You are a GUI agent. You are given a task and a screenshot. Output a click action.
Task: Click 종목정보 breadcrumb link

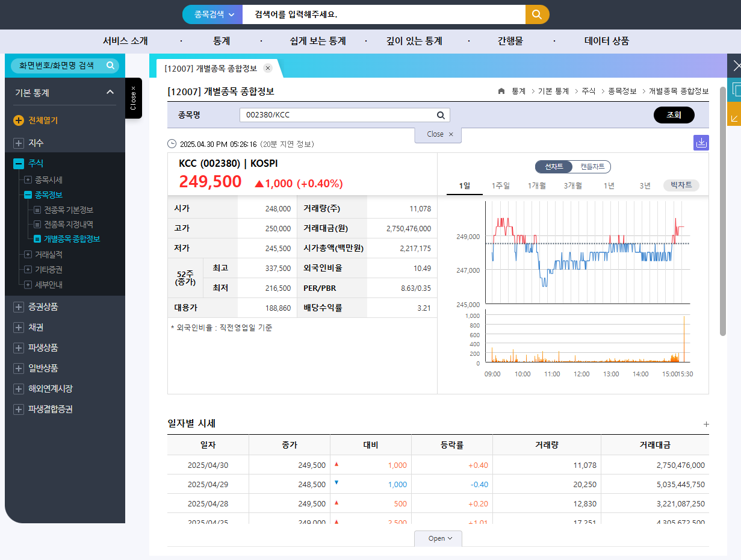(622, 91)
